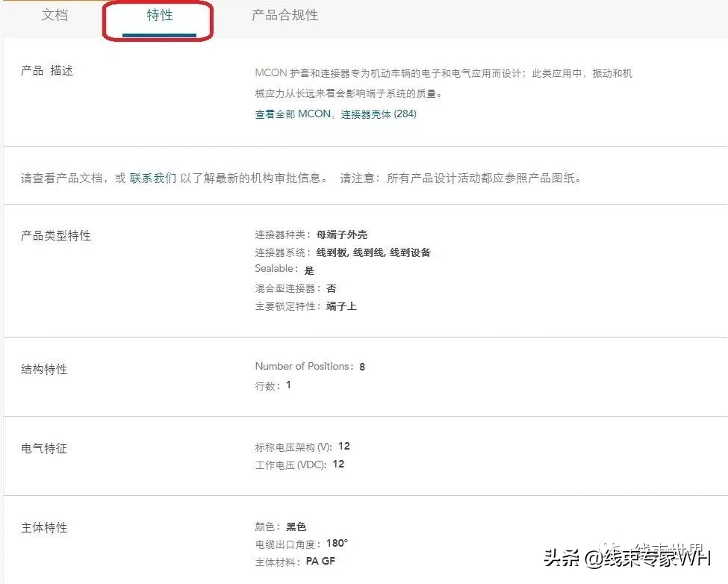Open the 产品合规性 tab
728x584 pixels.
coord(284,15)
